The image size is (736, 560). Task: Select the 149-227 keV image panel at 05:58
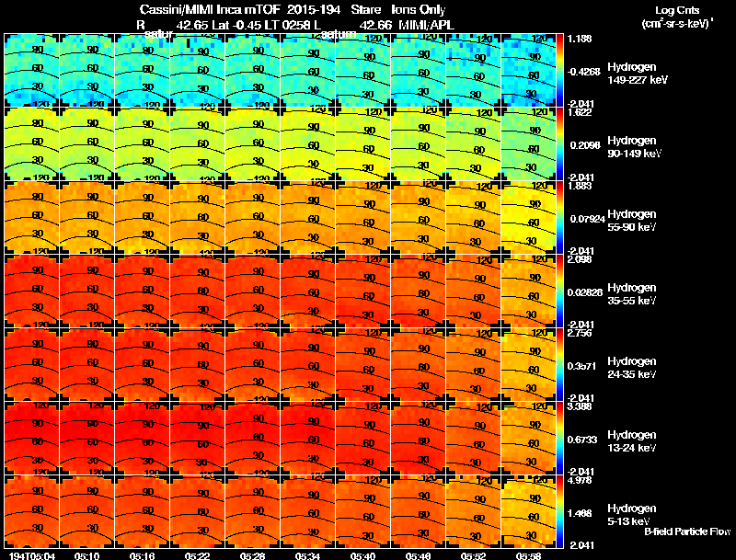pyautogui.click(x=528, y=71)
